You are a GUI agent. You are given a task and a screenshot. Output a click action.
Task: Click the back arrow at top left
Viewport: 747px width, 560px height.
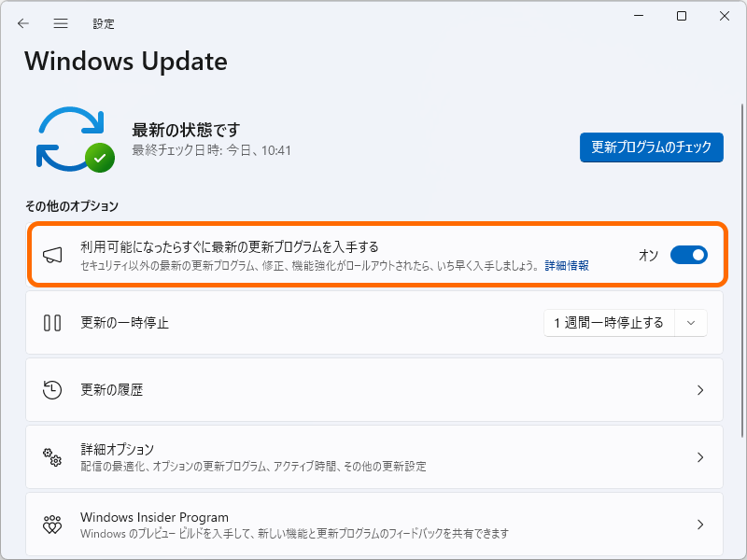click(x=22, y=23)
